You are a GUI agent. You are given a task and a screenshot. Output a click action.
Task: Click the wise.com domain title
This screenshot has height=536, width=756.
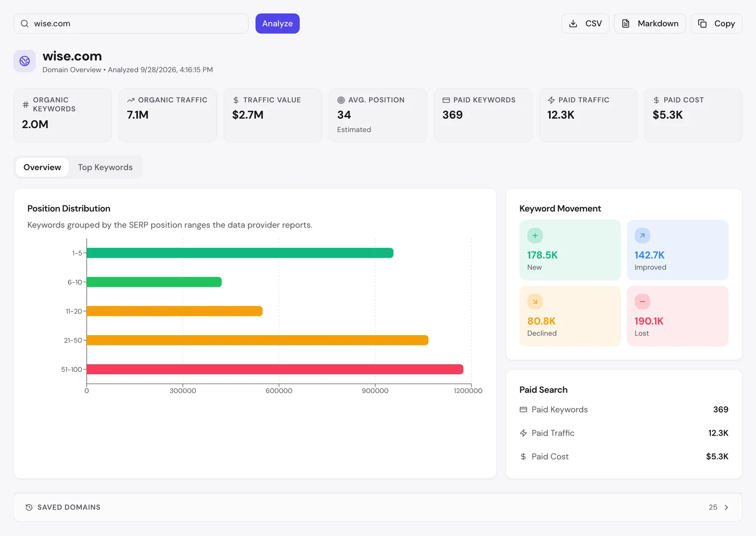click(72, 56)
